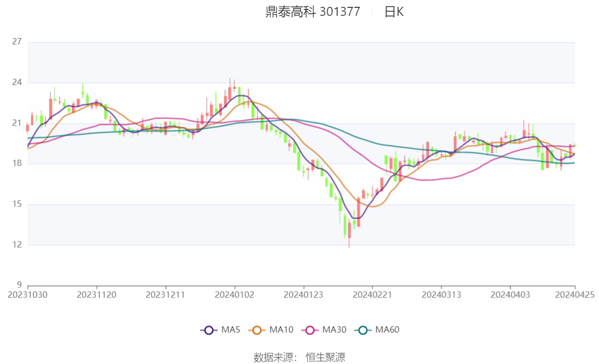Hide the MA30 series via its label

334,330
